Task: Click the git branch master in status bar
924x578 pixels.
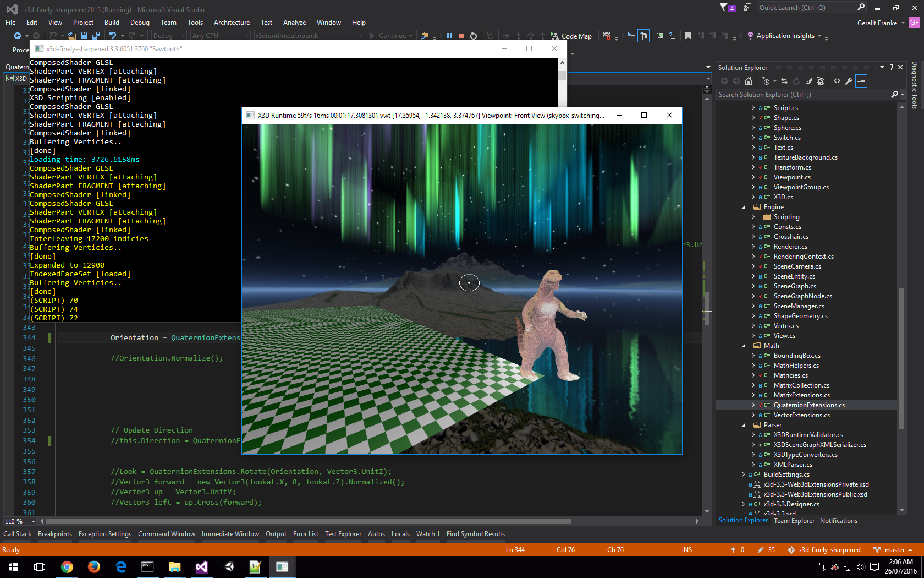Action: [x=893, y=550]
